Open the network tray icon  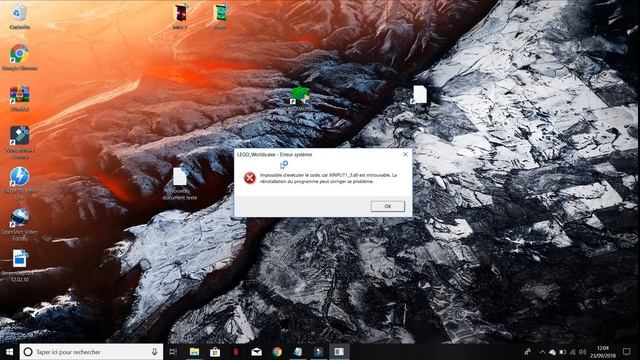573,352
